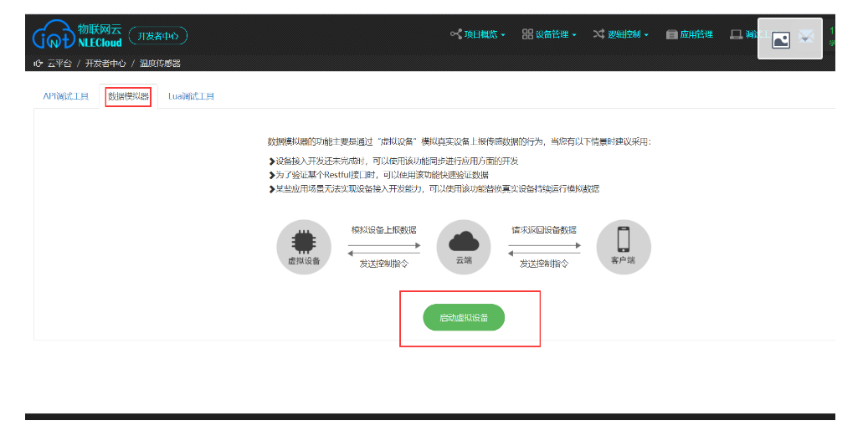
Task: Click the 虚拟设备 chip icon
Action: (303, 242)
